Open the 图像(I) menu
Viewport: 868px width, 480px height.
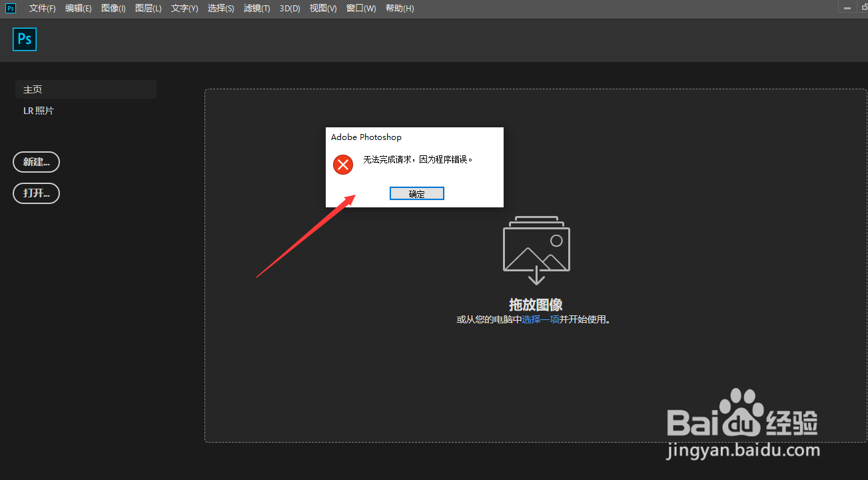113,8
